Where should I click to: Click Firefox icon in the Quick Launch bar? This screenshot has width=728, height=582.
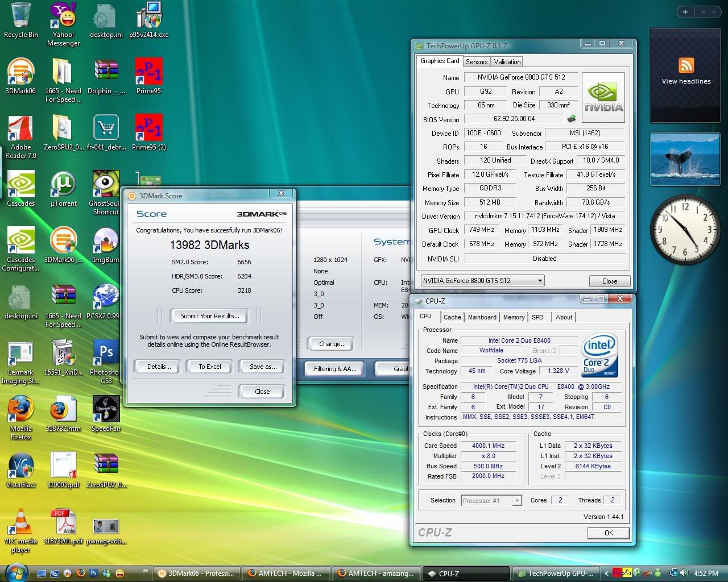coord(81,573)
